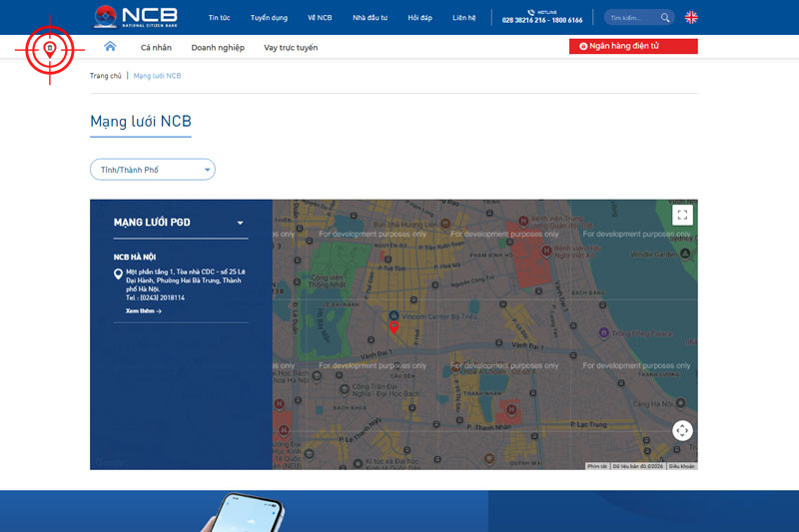The height and width of the screenshot is (532, 799).
Task: Click the Điều khoản map link
Action: [682, 466]
